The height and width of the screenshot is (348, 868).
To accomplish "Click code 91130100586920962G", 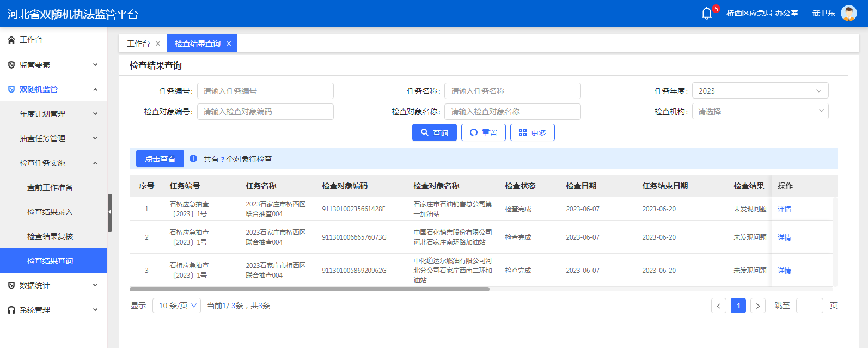I will (x=354, y=271).
